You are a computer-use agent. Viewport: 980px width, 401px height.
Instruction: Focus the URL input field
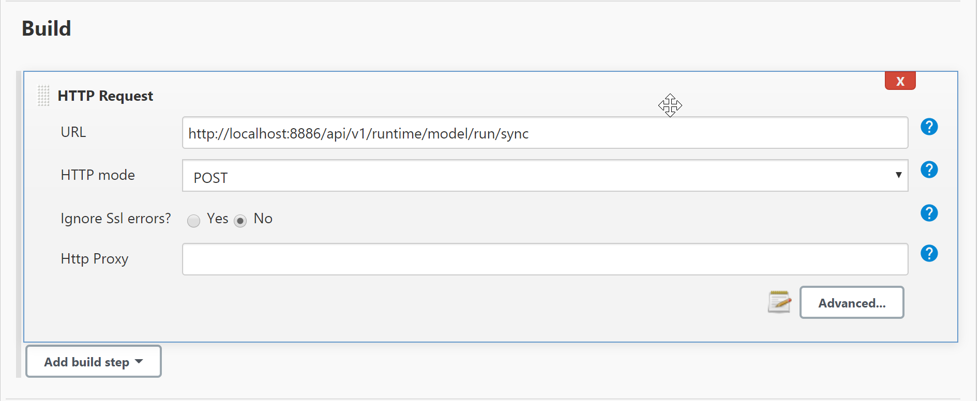(545, 133)
